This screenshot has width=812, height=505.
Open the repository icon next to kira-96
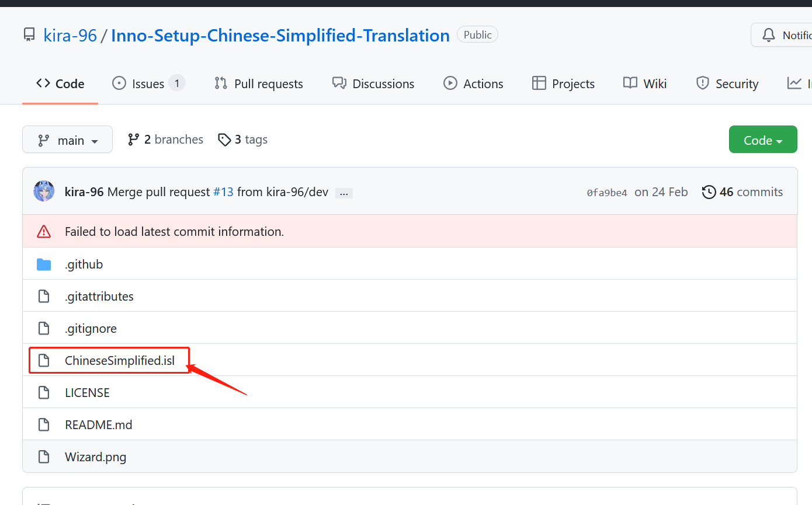point(29,34)
